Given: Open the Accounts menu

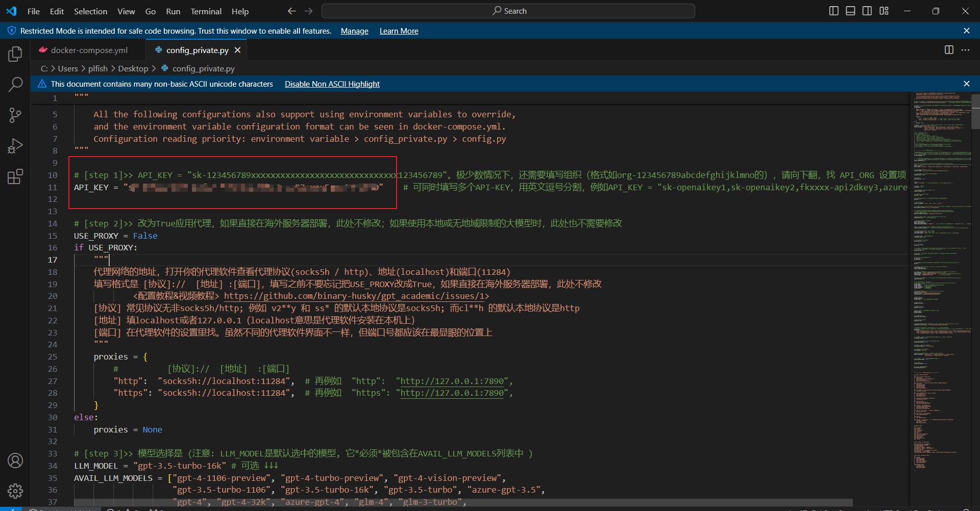Looking at the screenshot, I should (15, 461).
